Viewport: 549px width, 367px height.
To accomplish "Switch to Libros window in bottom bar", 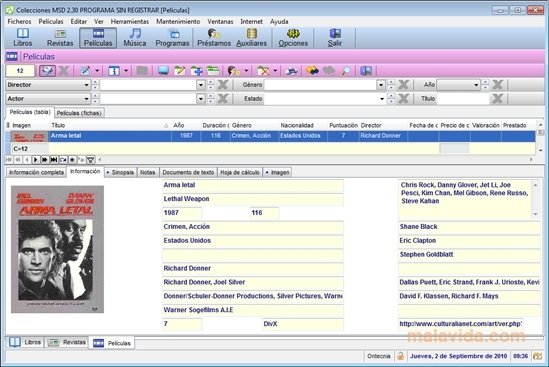I will click(x=25, y=342).
